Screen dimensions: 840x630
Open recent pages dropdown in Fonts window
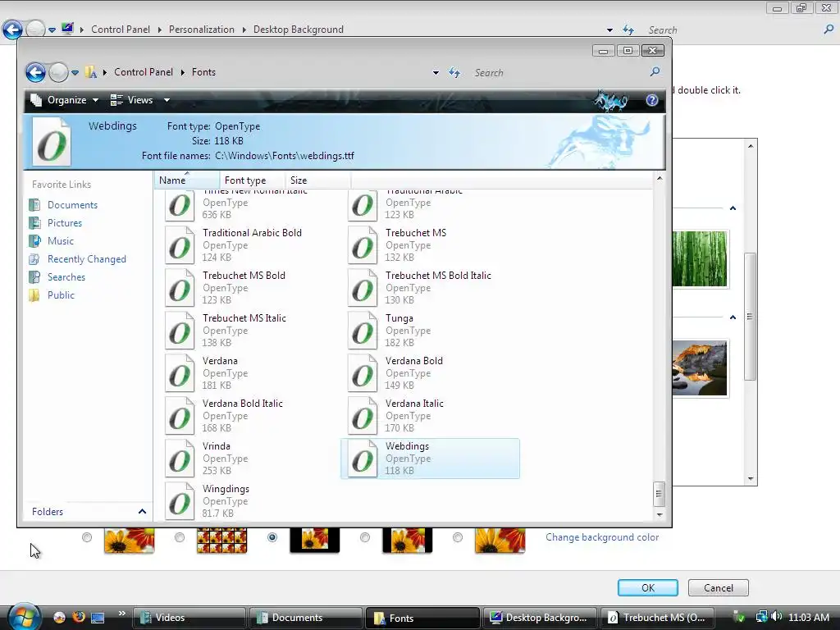[75, 72]
